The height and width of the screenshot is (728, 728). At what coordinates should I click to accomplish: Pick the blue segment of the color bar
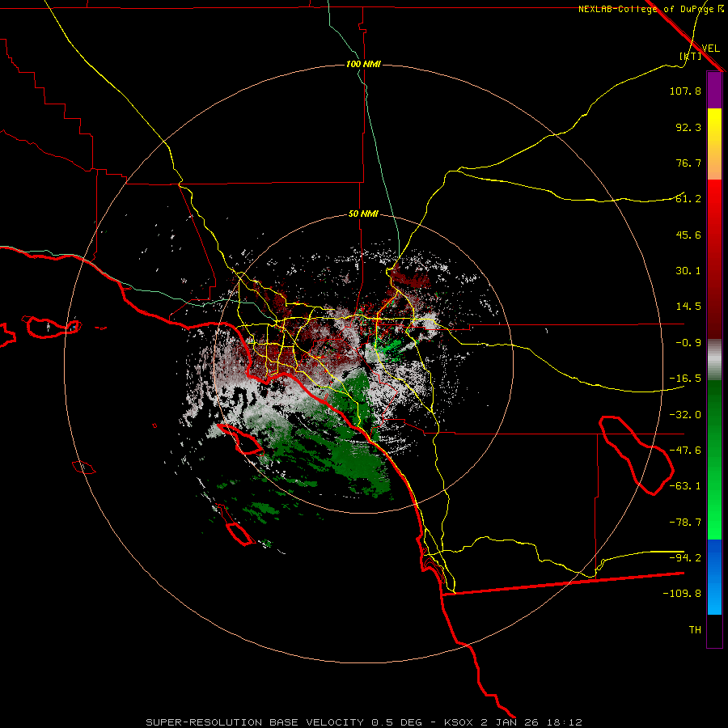click(x=714, y=577)
